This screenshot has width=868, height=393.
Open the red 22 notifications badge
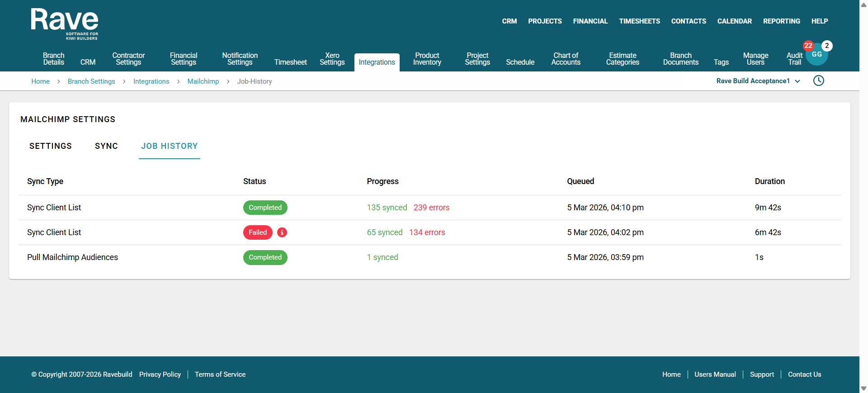click(x=808, y=46)
